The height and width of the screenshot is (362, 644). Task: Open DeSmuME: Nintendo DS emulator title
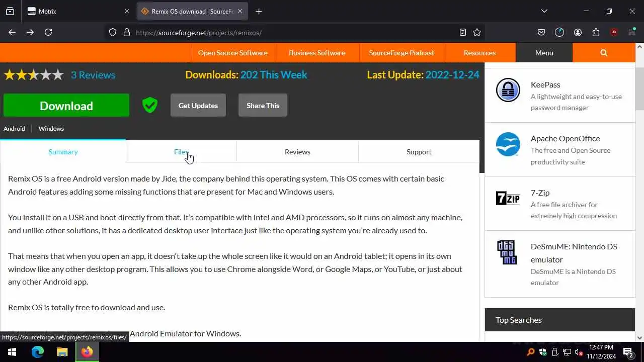point(574,253)
